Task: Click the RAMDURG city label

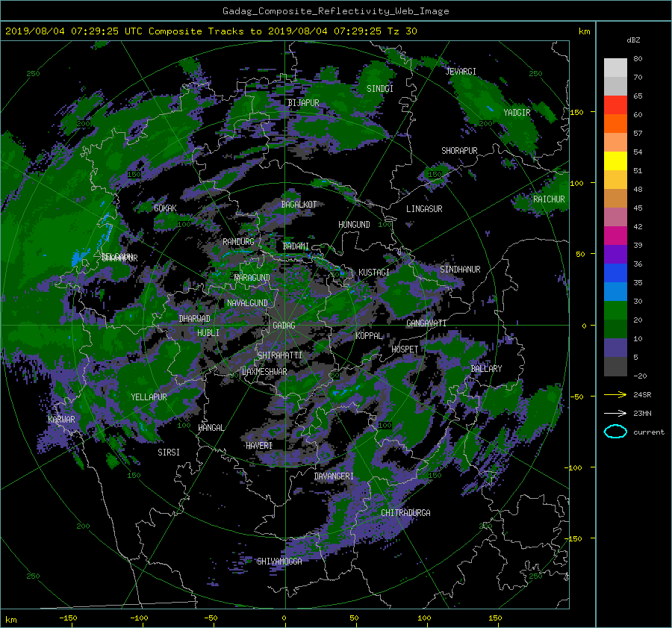Action: [x=238, y=242]
